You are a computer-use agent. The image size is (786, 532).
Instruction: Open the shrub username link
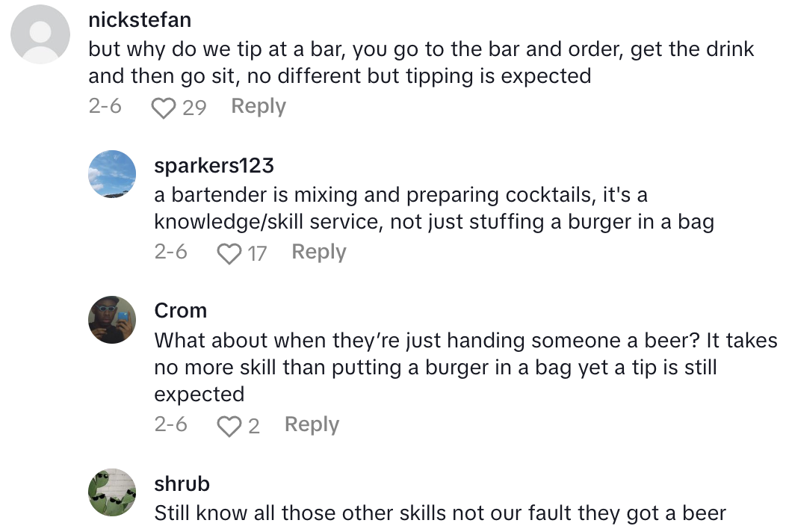coord(182,483)
